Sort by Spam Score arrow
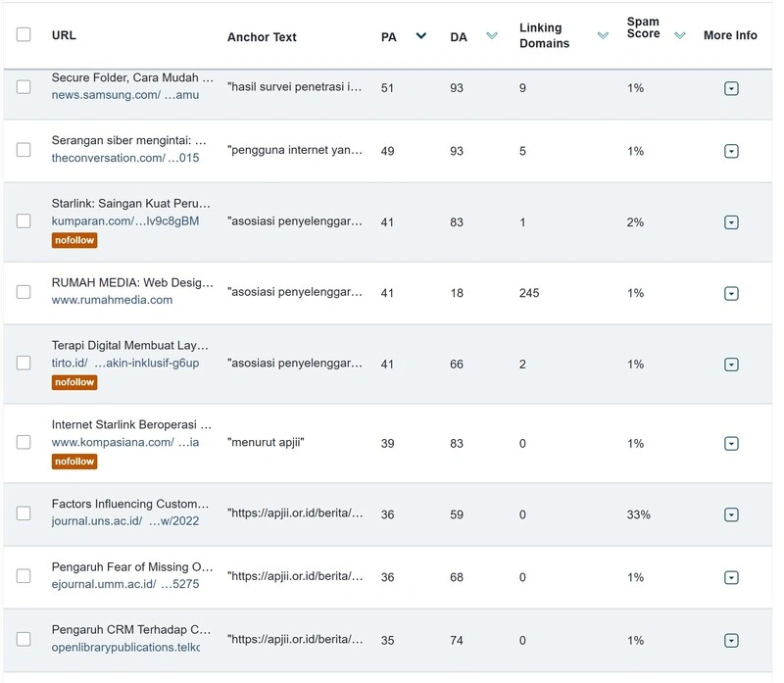 pos(679,35)
